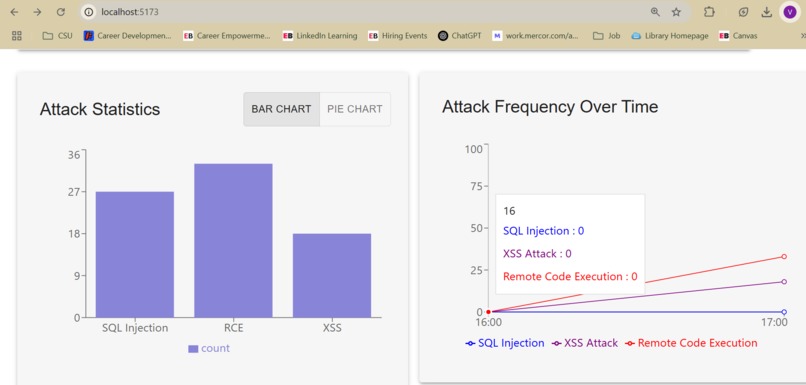Open LinkedIn Learning bookmark

(320, 35)
